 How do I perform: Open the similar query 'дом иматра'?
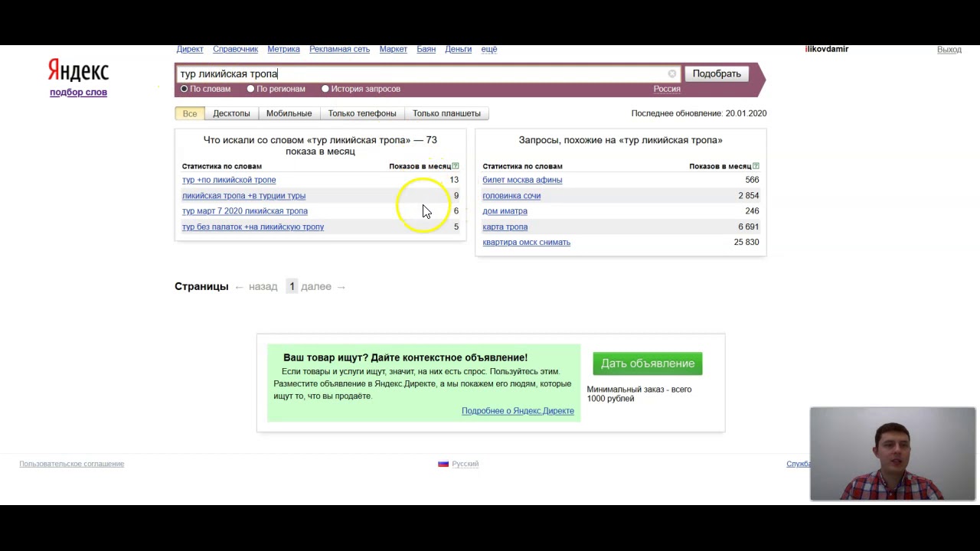click(505, 211)
